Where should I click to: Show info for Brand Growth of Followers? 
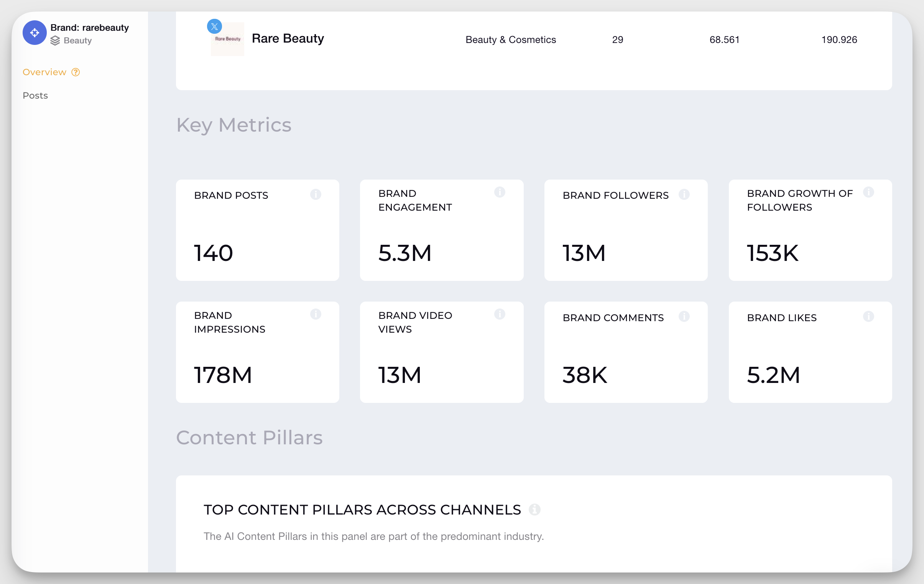(x=869, y=192)
